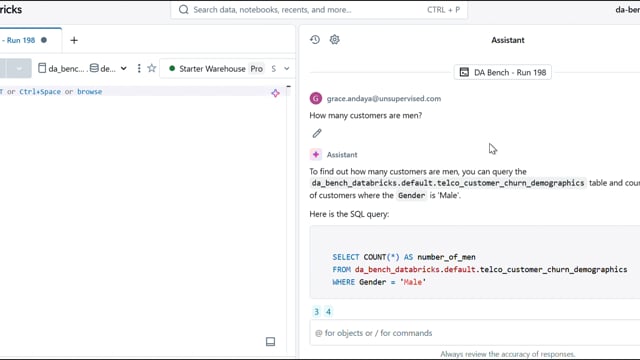Expand the catalog schema dropdown chevron

click(123, 69)
